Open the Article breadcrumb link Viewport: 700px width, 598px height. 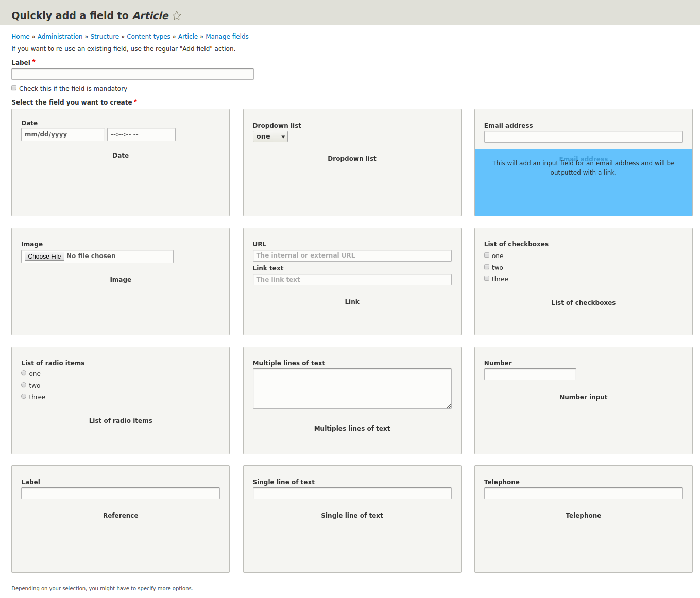187,36
